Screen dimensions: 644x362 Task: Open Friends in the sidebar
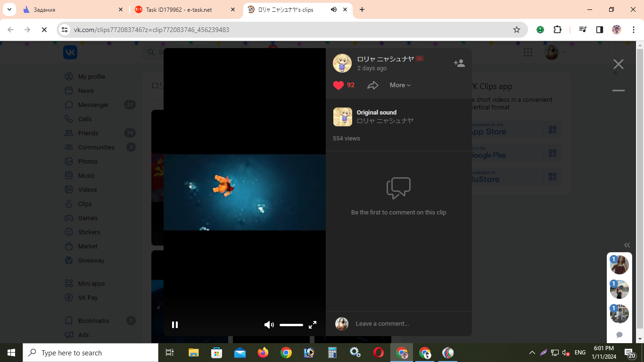point(88,133)
